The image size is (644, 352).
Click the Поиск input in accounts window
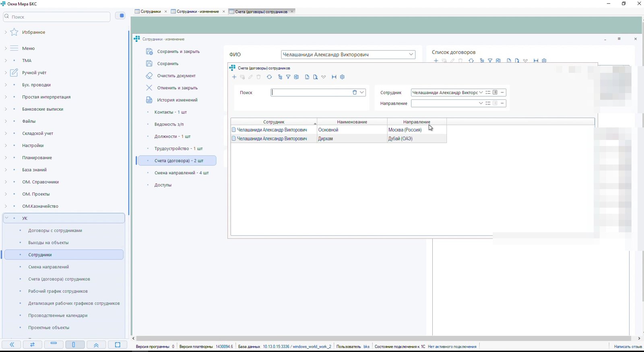(x=311, y=93)
